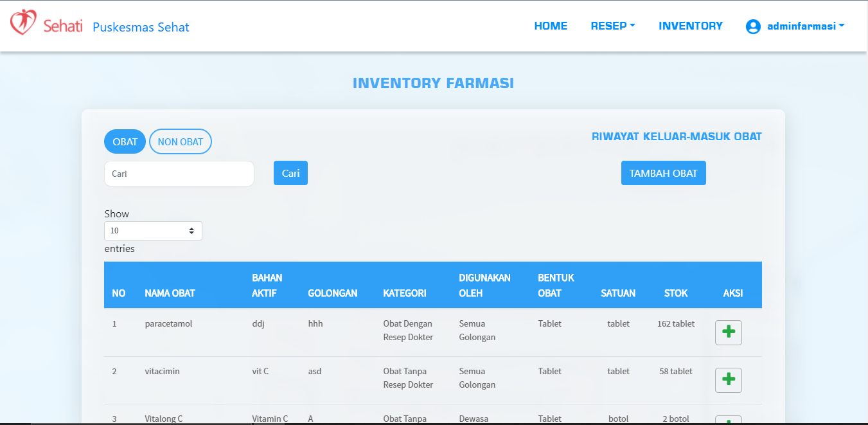Sort by the NAMA OBAT column header
The height and width of the screenshot is (425, 868).
pyautogui.click(x=170, y=293)
